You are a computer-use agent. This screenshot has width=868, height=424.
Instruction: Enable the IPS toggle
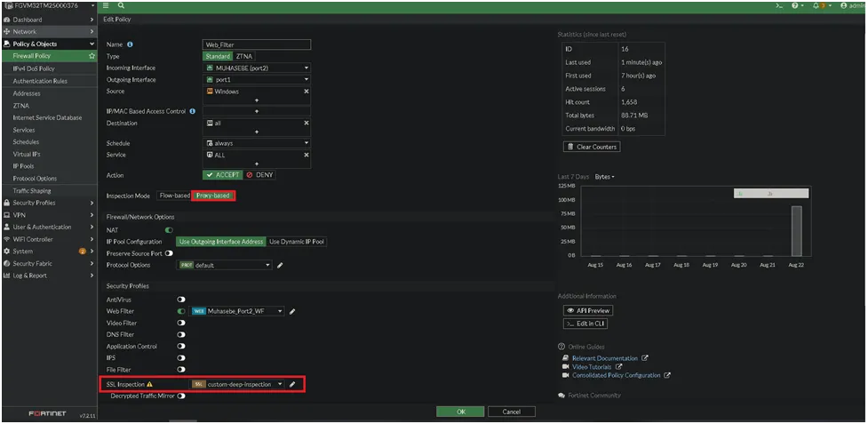coord(181,358)
